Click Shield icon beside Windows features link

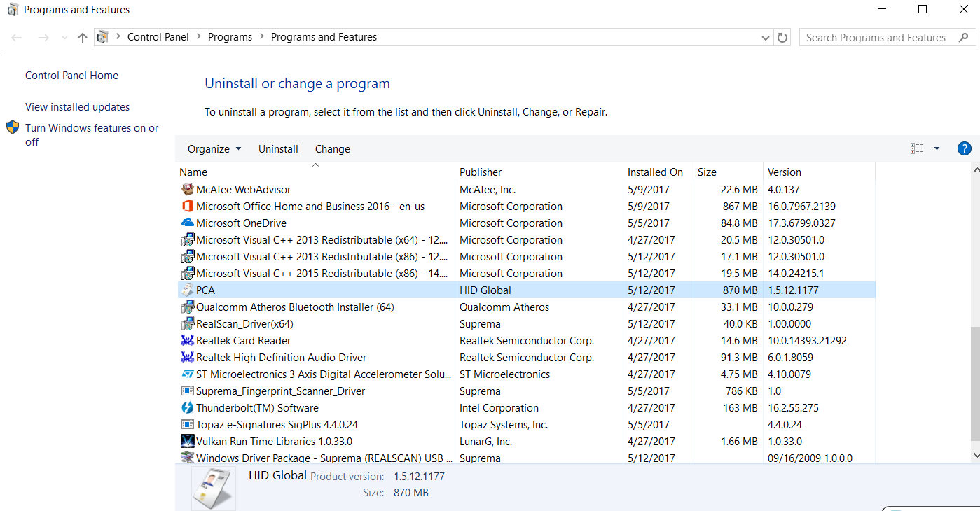coord(13,127)
